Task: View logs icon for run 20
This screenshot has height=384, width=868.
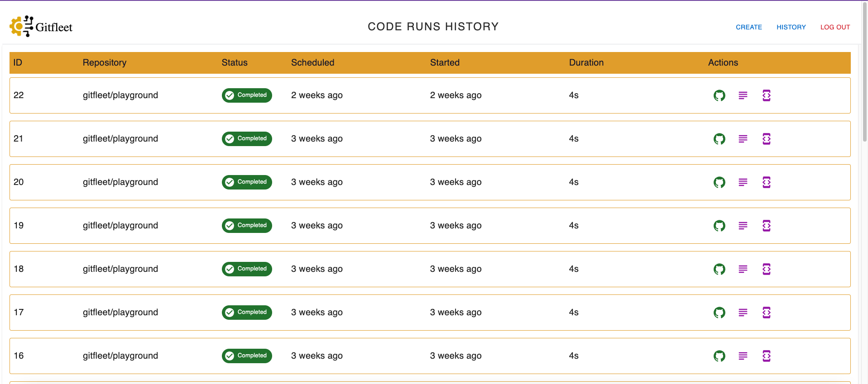Action: [743, 182]
